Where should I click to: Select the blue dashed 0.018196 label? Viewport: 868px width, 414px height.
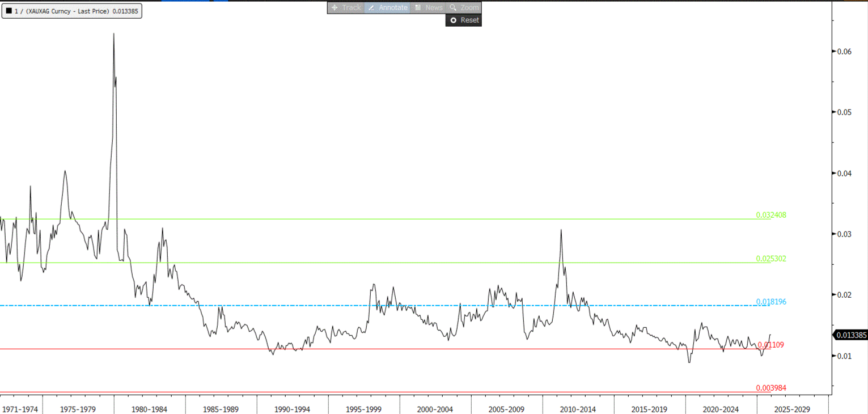771,302
